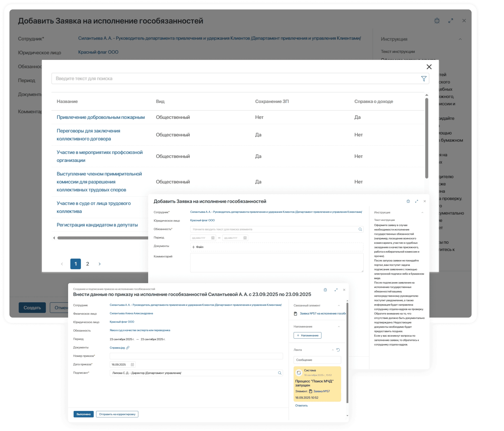Image resolution: width=504 pixels, height=431 pixels.
Task: Collapse the Связанный элемент section
Action: (x=339, y=305)
